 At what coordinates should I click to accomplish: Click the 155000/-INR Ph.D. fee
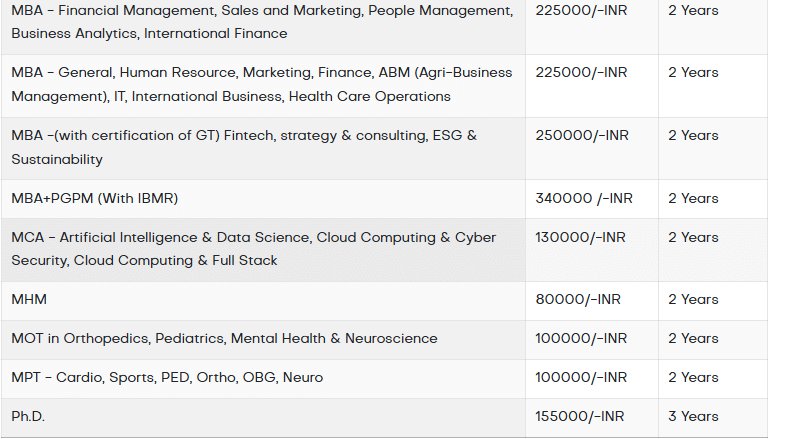[x=580, y=416]
